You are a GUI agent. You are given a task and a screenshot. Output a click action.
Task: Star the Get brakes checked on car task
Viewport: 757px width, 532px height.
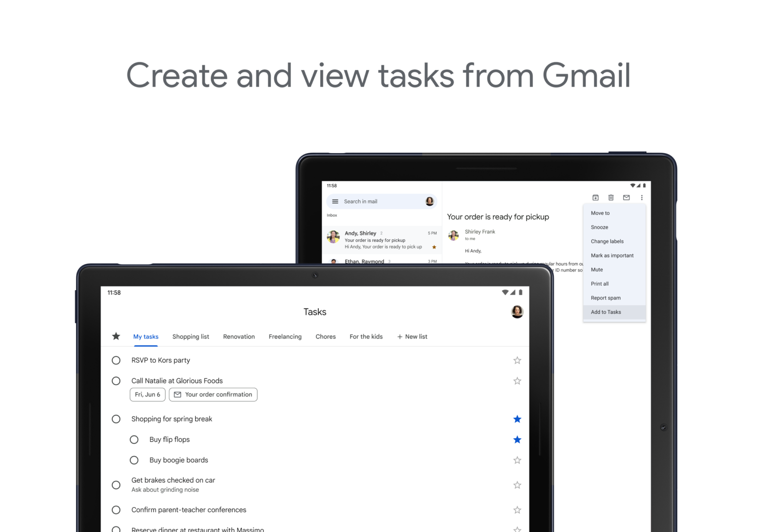(x=517, y=485)
